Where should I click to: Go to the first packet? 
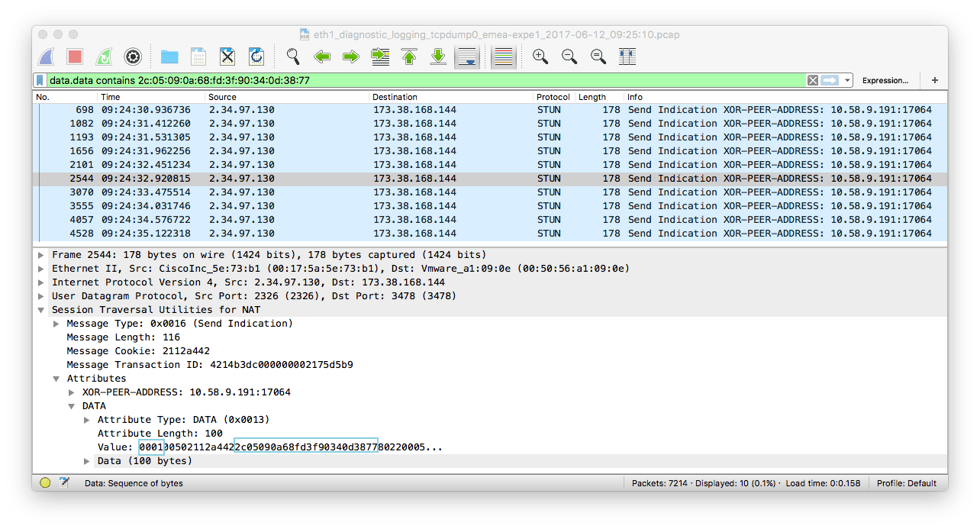tap(409, 56)
